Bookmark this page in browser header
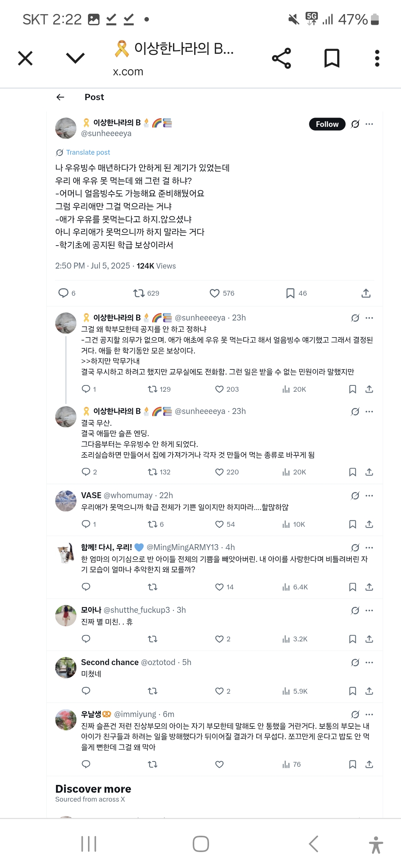The height and width of the screenshot is (868, 401). pos(332,58)
